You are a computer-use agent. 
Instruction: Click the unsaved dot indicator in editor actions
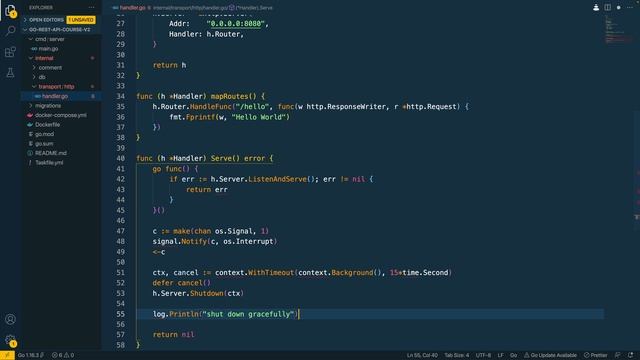point(619,7)
